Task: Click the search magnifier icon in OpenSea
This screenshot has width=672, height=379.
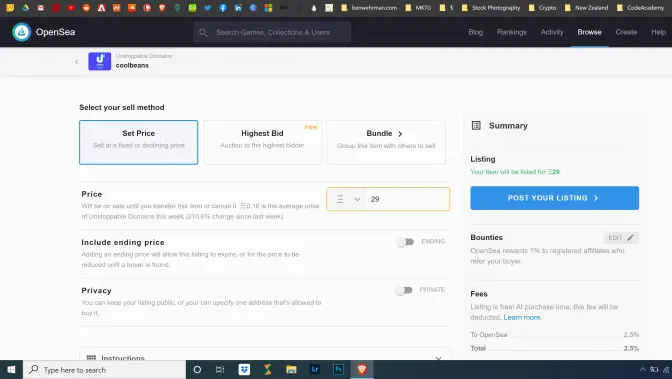Action: [x=203, y=33]
